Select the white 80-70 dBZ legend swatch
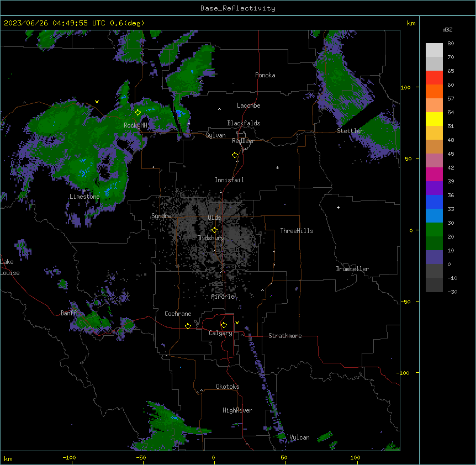The height and width of the screenshot is (465, 476). [434, 50]
